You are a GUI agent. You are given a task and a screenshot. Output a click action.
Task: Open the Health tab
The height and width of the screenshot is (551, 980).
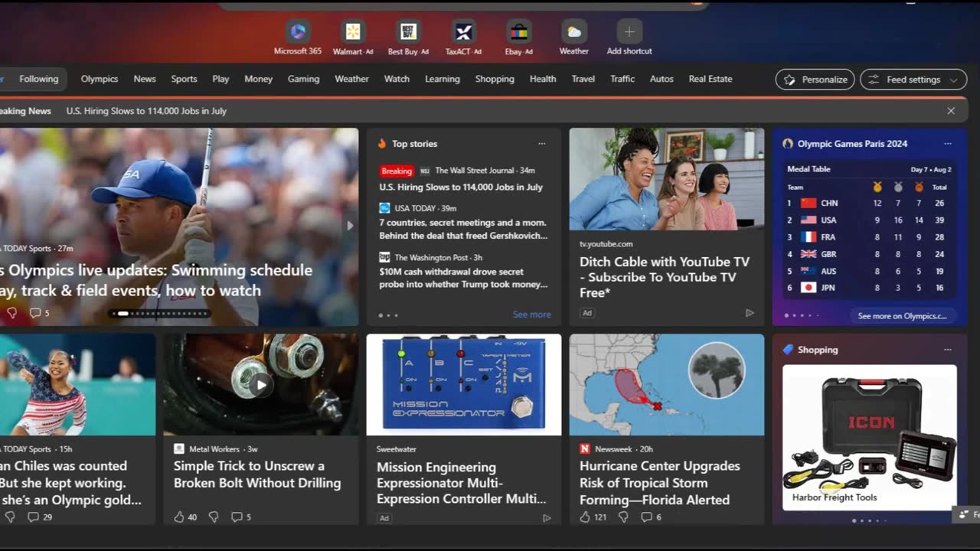(x=543, y=79)
